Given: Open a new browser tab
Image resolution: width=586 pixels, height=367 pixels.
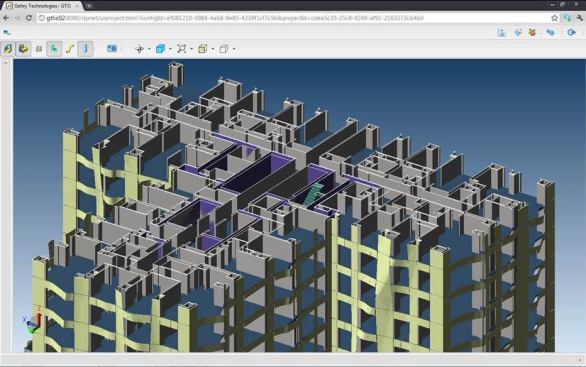Looking at the screenshot, I should 89,6.
